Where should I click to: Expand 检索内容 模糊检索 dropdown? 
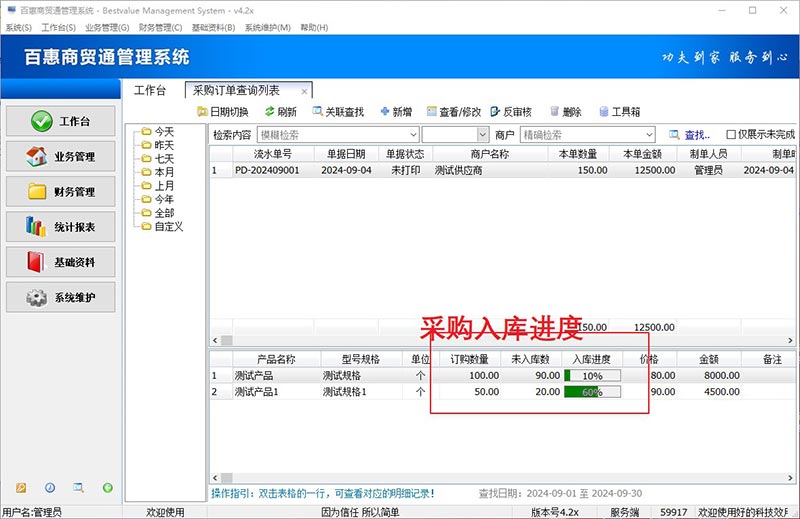coord(413,135)
